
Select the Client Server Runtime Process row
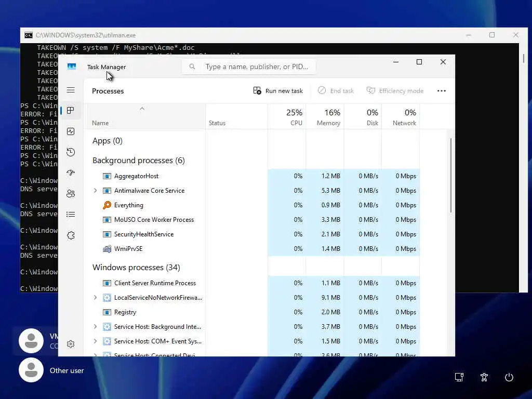pos(252,283)
